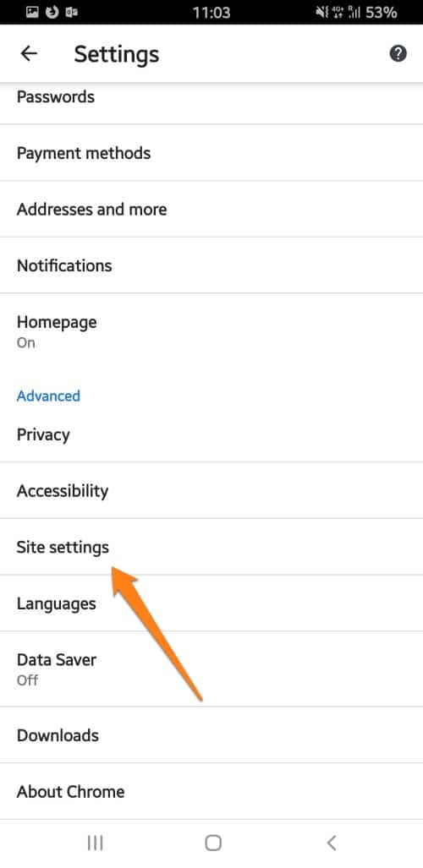The height and width of the screenshot is (868, 423).
Task: Tap the back arrow in Settings header
Action: pos(28,54)
